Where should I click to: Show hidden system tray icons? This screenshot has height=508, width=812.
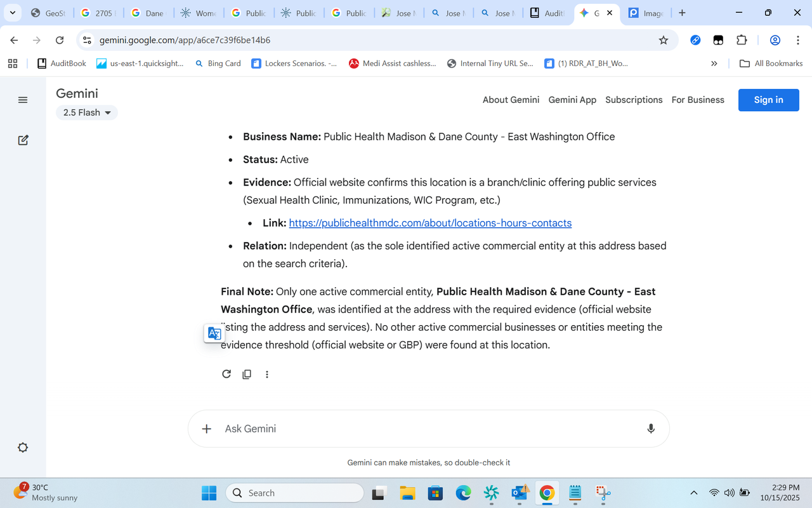tap(694, 493)
